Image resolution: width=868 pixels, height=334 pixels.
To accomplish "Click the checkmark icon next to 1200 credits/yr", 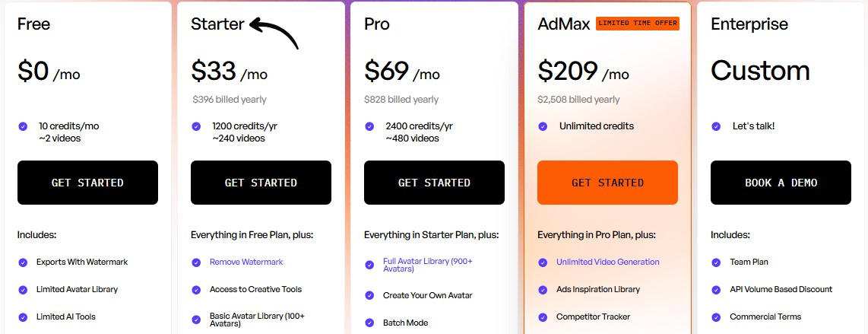I will point(196,126).
